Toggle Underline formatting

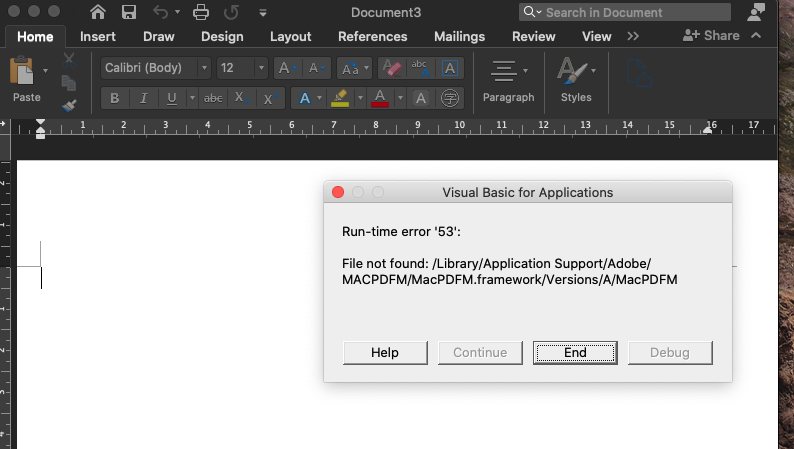[172, 98]
